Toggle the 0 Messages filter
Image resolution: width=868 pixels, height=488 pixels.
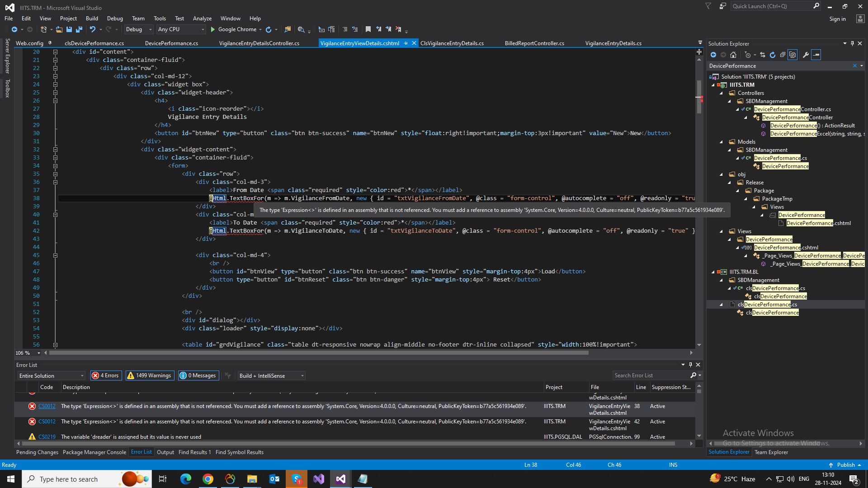coord(198,375)
